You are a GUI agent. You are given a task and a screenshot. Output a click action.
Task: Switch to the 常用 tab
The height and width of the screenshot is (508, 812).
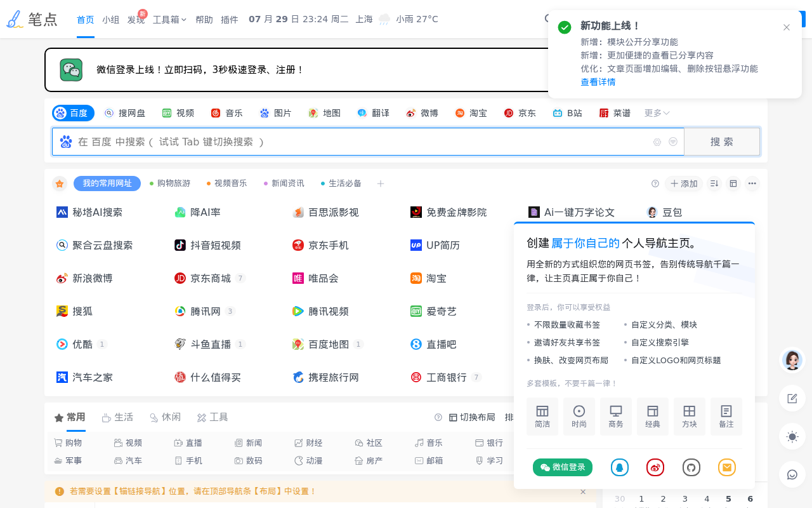[70, 417]
